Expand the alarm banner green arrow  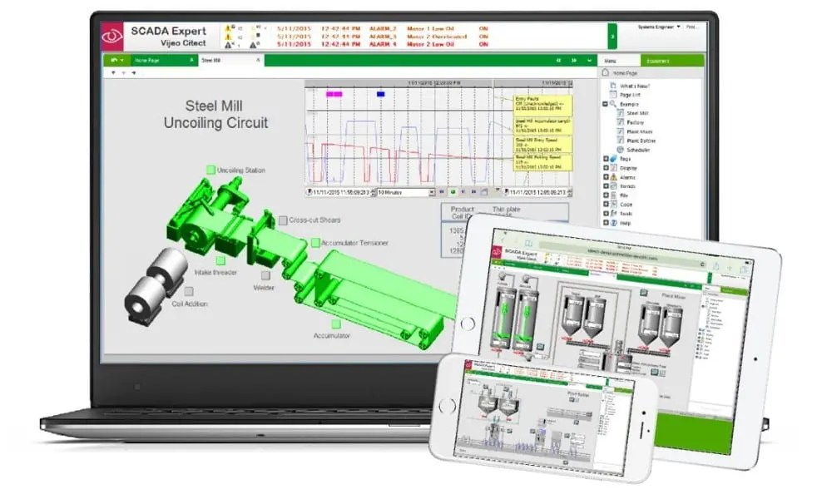612,37
